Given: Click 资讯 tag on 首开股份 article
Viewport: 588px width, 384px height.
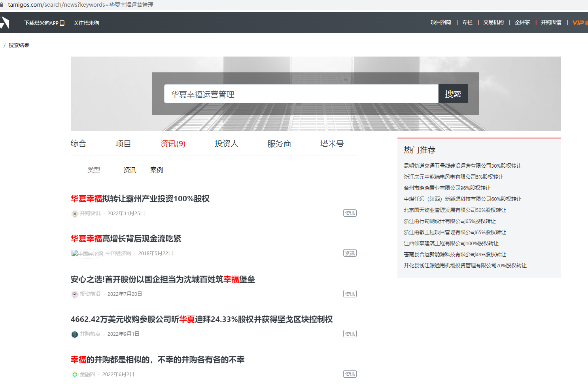Looking at the screenshot, I should [x=350, y=294].
